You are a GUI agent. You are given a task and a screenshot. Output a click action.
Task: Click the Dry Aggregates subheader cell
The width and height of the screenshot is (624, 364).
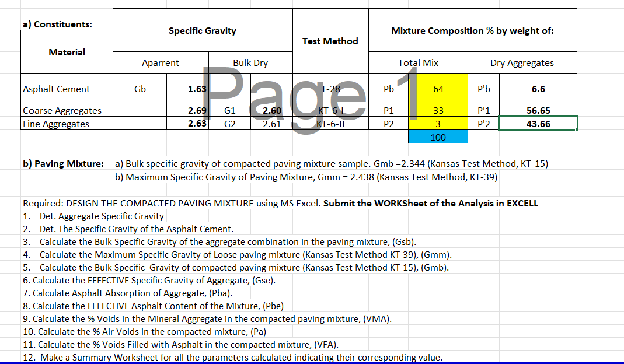click(x=522, y=62)
